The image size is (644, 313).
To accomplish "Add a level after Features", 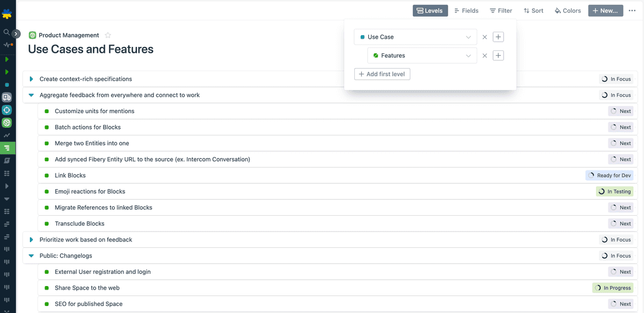I will pos(498,56).
